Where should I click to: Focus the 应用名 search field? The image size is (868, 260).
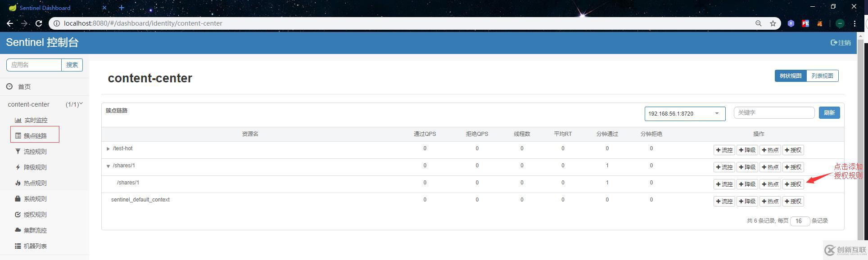click(34, 65)
